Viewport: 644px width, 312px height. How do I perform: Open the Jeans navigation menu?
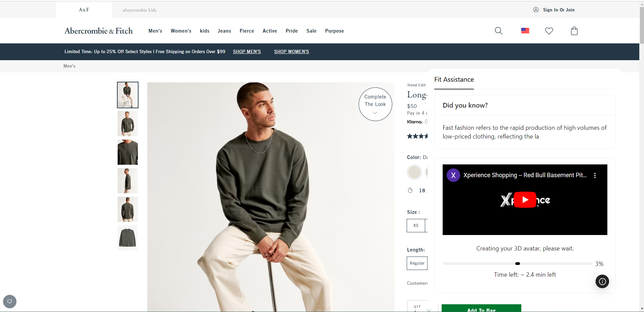pos(224,31)
